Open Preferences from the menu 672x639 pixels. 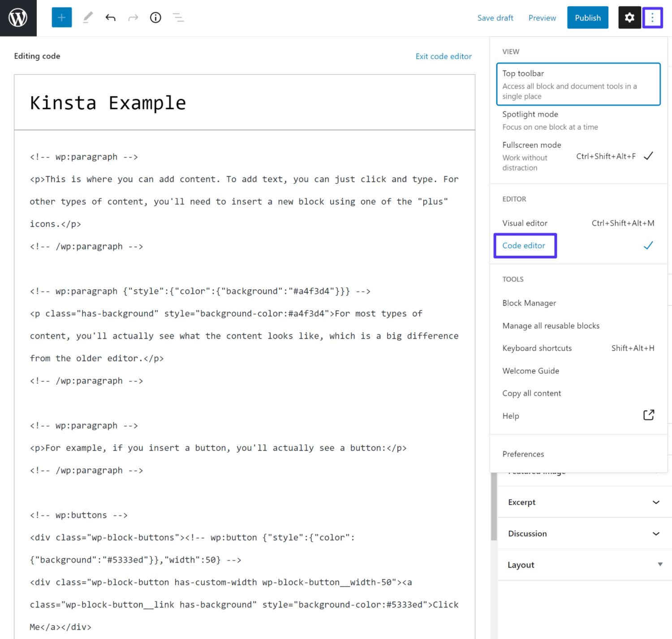(523, 454)
